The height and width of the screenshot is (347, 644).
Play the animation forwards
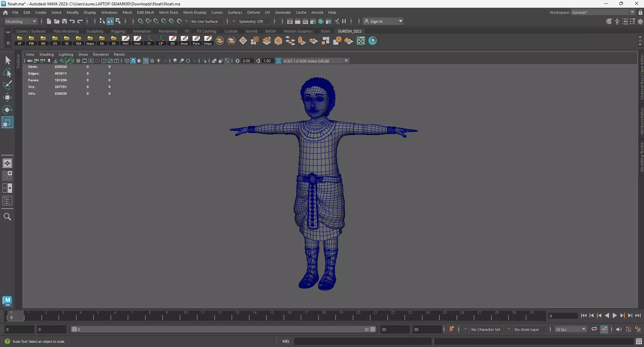(614, 315)
